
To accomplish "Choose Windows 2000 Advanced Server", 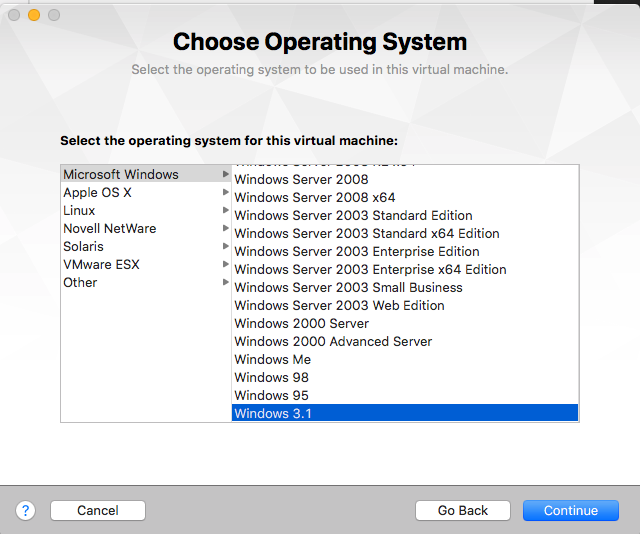I will (333, 341).
